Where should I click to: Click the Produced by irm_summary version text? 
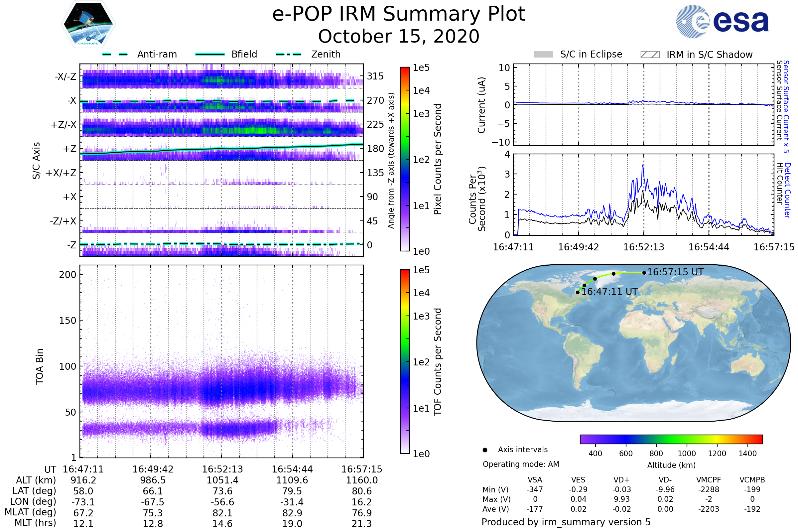tap(566, 522)
